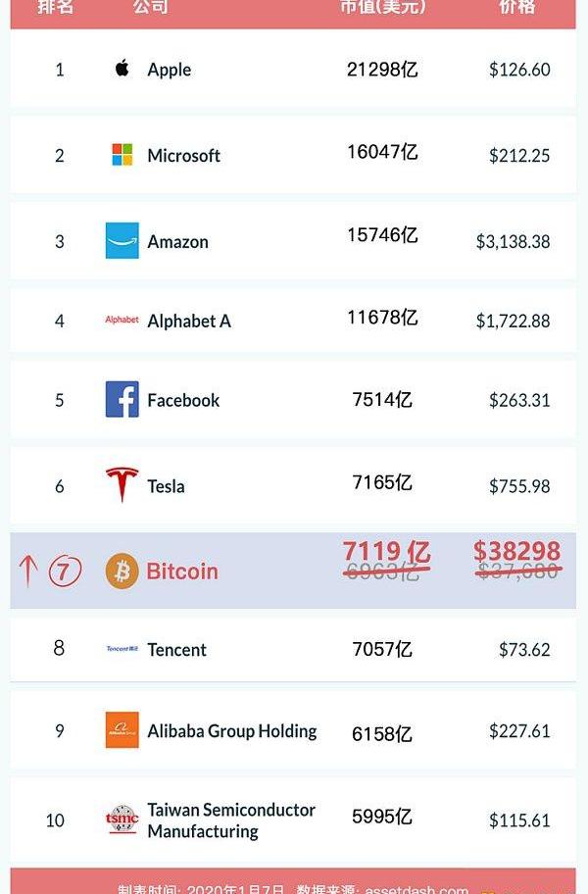The image size is (588, 894).
Task: Click the Tencent logo icon
Action: tap(122, 649)
